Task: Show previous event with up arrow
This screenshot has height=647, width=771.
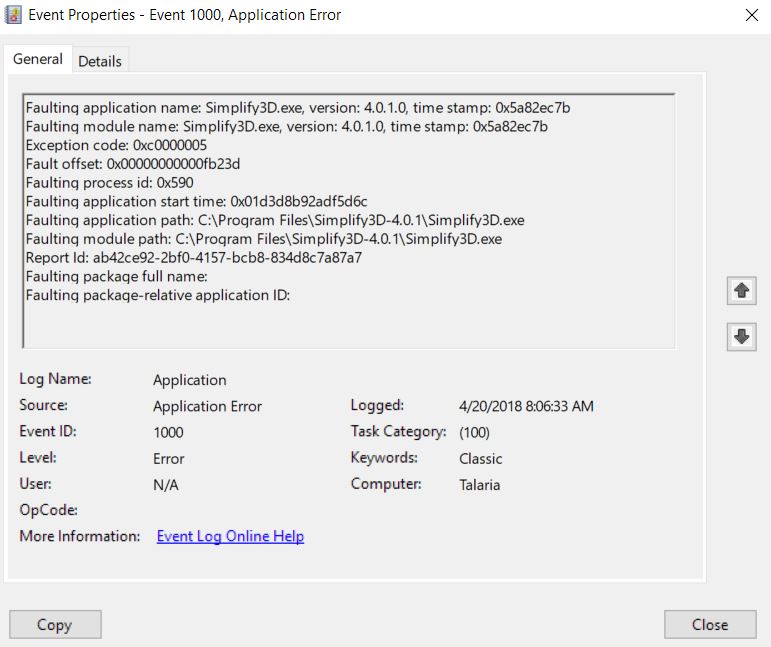Action: click(x=741, y=291)
